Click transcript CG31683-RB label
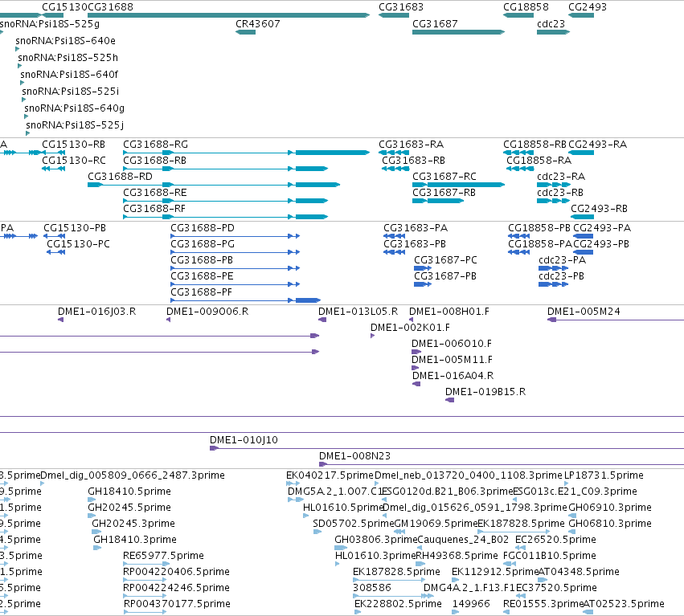 pyautogui.click(x=414, y=161)
